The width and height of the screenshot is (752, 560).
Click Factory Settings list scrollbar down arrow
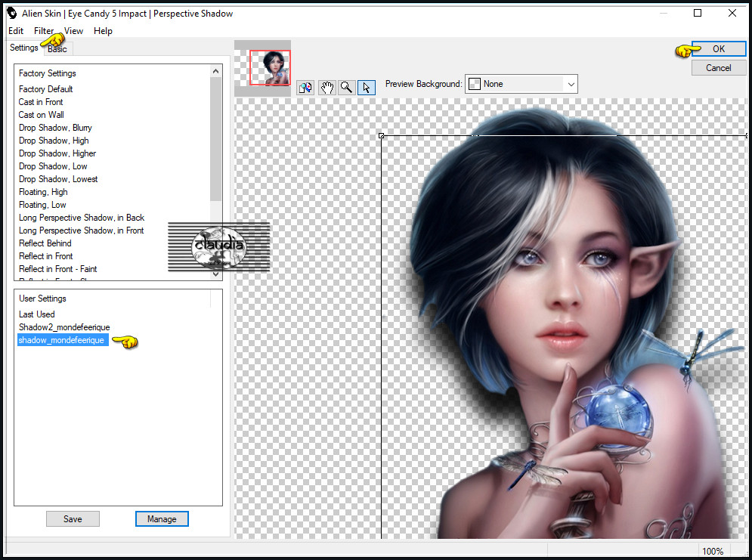pos(216,274)
